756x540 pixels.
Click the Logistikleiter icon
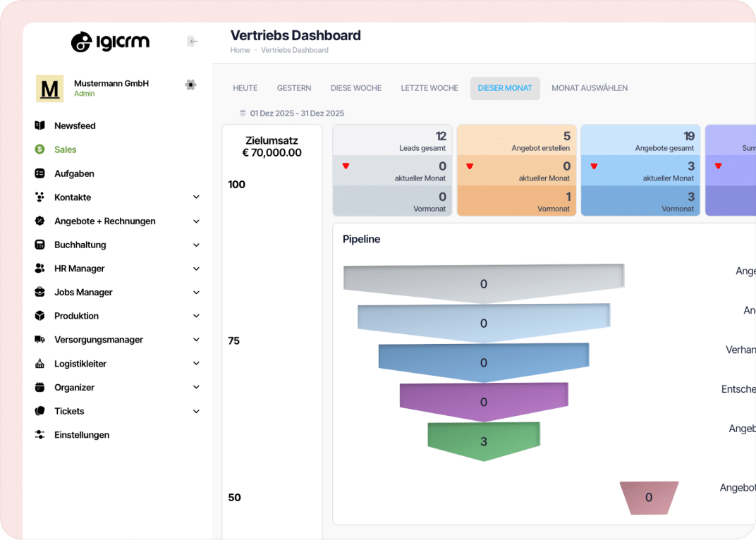40,364
